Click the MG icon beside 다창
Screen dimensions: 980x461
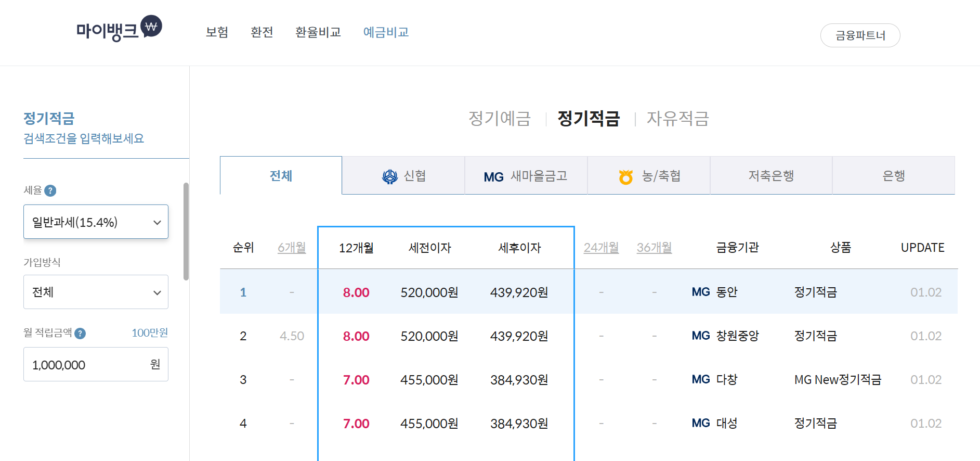[x=701, y=379]
